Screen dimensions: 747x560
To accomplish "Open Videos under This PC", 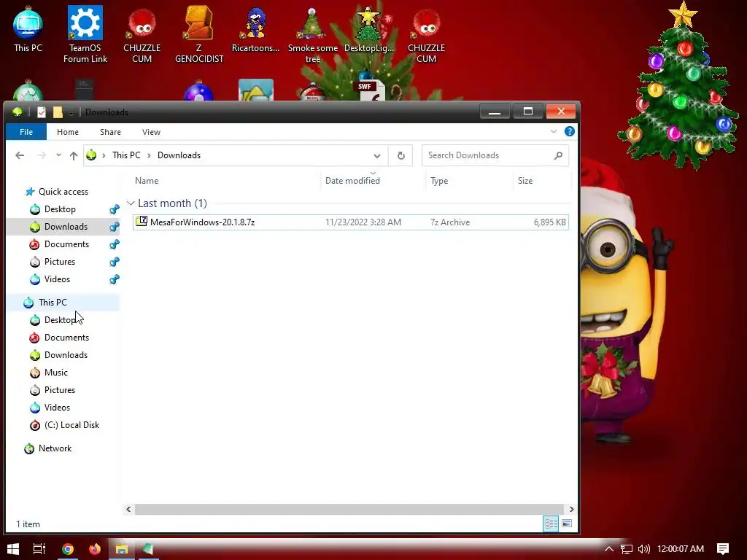I will coord(57,408).
